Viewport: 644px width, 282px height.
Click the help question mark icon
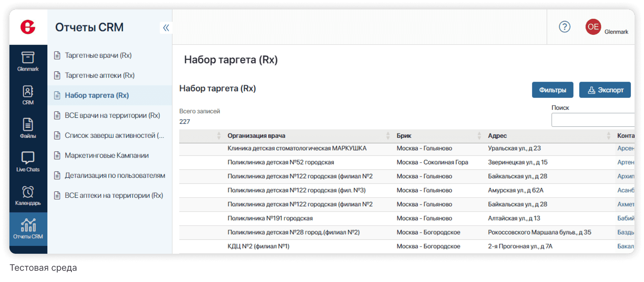point(564,27)
